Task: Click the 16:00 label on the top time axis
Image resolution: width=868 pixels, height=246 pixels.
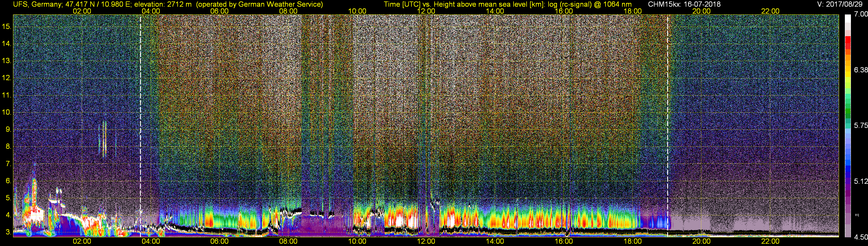Action: pos(564,11)
